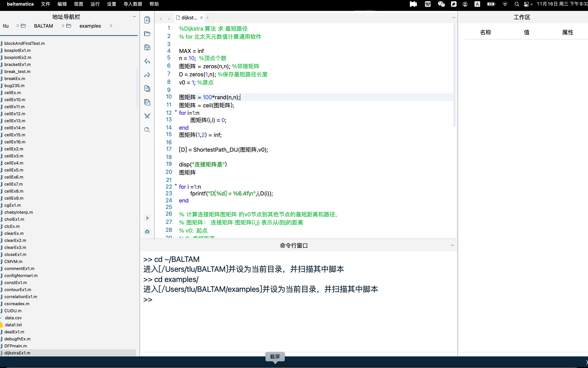Click line 17 ShortestPath_DIJ call

tap(223, 150)
